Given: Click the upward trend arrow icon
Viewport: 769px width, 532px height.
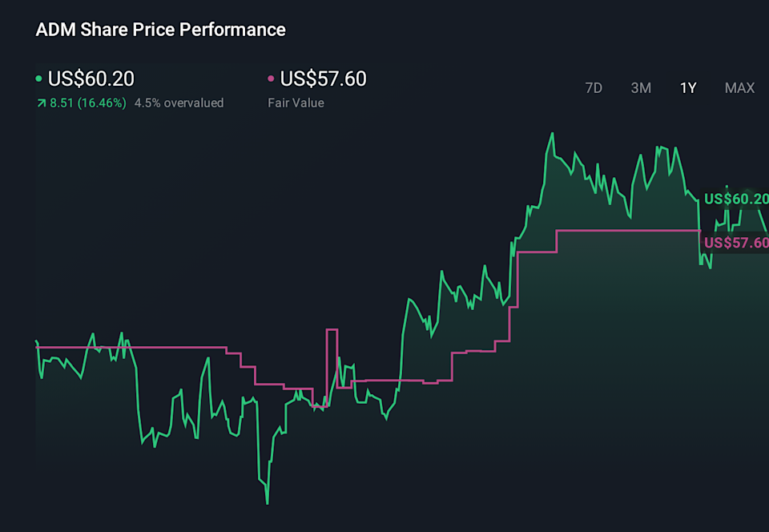Looking at the screenshot, I should click(41, 103).
